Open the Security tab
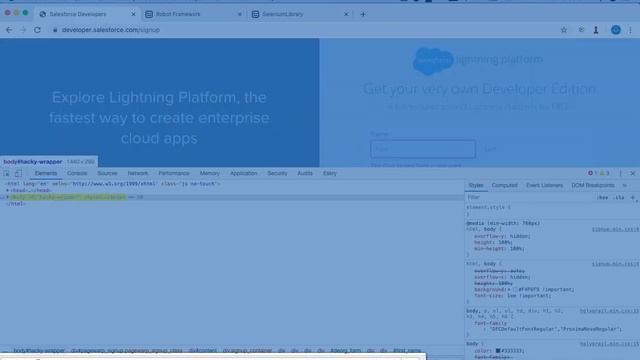 [277, 173]
